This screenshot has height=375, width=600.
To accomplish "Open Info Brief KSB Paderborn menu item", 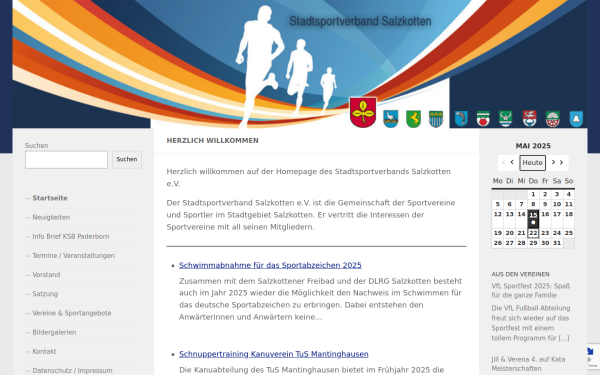I will click(71, 236).
